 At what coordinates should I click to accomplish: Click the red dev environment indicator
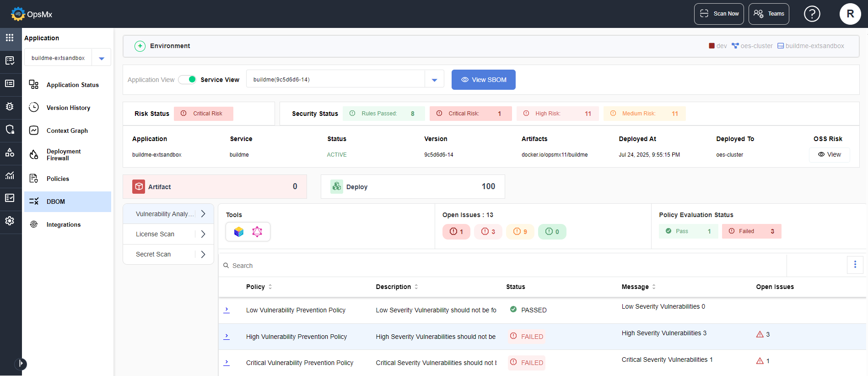(x=717, y=46)
